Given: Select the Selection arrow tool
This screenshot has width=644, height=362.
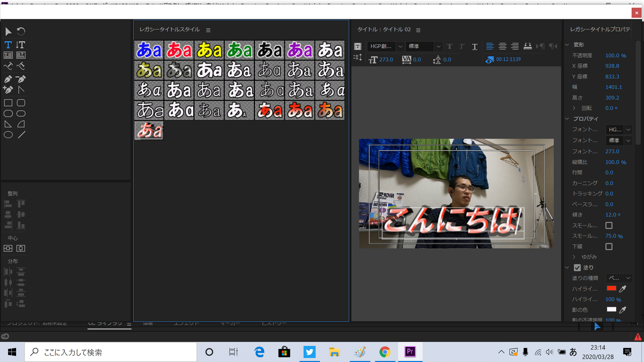Looking at the screenshot, I should (x=8, y=32).
